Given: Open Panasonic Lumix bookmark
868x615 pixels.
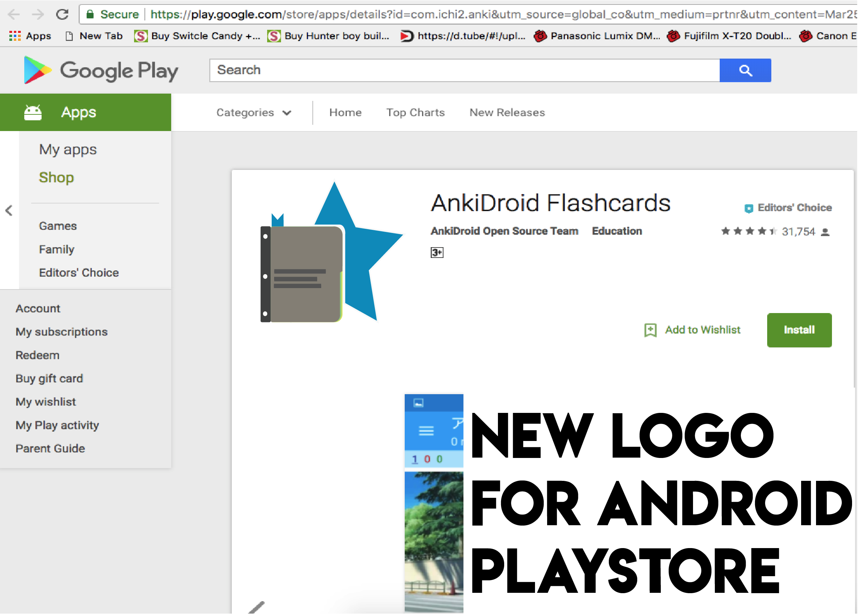Looking at the screenshot, I should [597, 36].
